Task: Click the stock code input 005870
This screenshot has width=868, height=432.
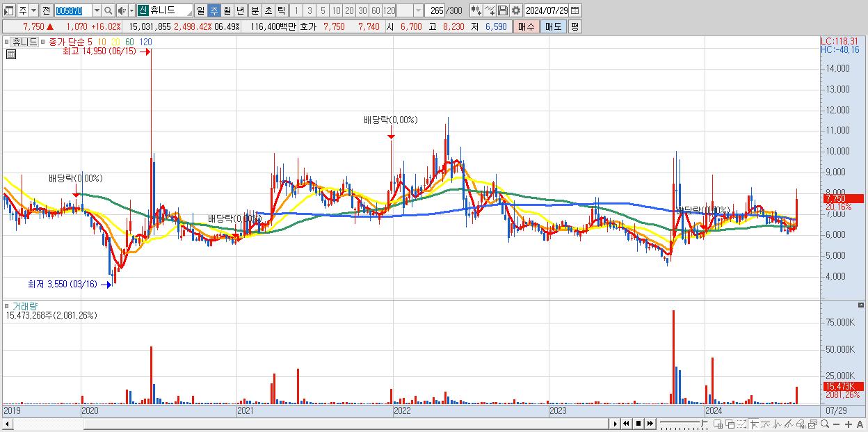Action: coord(72,10)
